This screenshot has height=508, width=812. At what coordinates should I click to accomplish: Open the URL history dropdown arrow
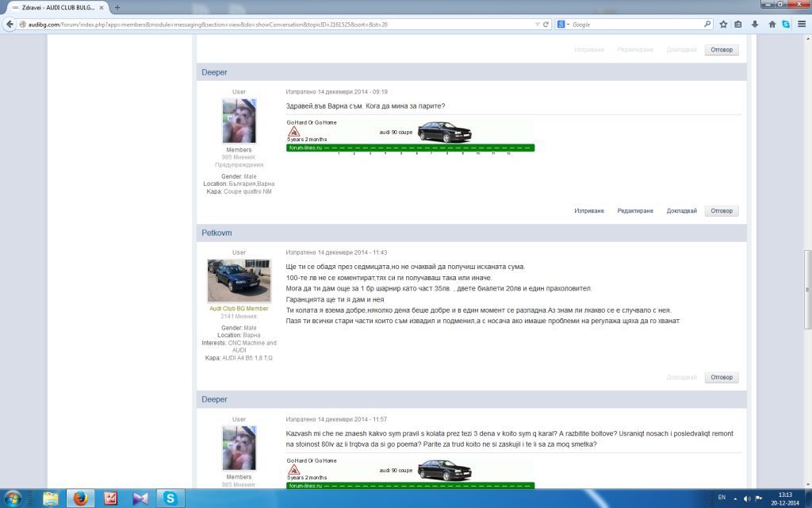535,25
